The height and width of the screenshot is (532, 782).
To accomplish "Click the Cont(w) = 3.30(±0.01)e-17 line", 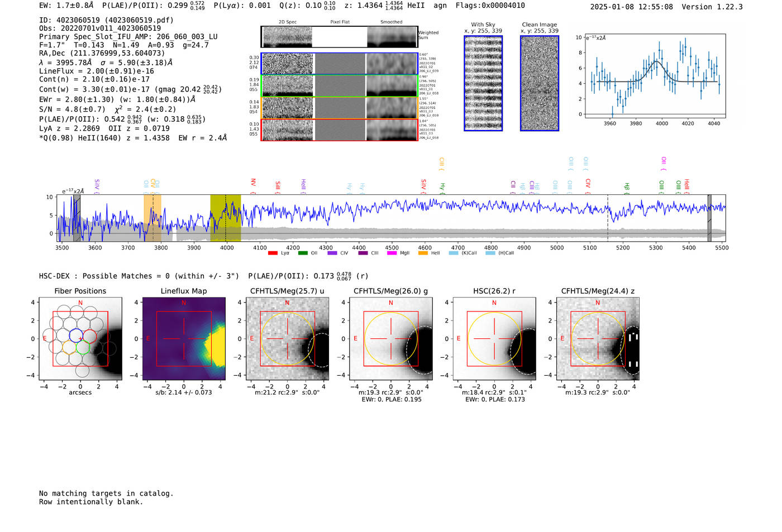I will click(131, 89).
